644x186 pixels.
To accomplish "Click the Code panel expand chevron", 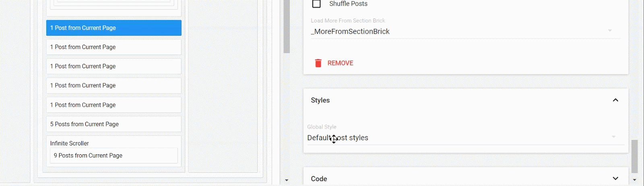I will pyautogui.click(x=615, y=178).
